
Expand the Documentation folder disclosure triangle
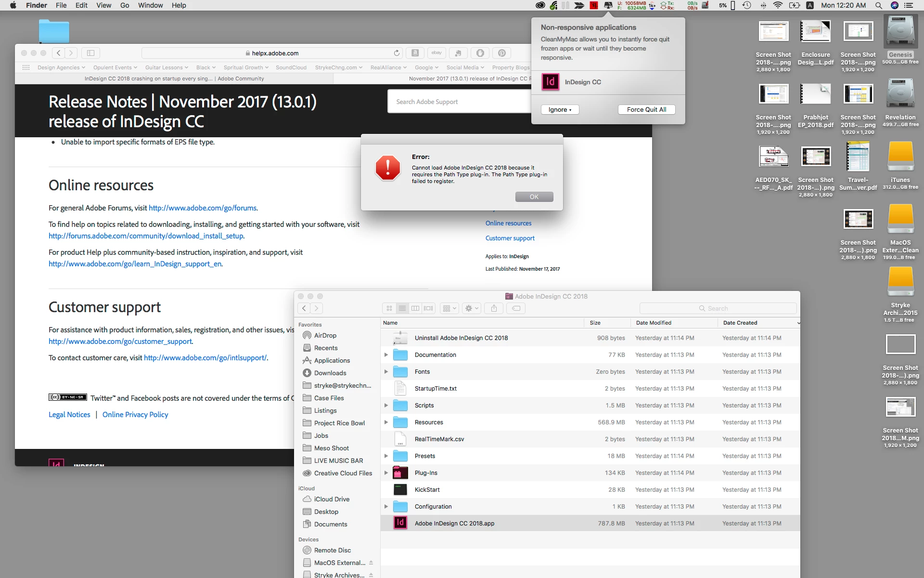coord(386,355)
